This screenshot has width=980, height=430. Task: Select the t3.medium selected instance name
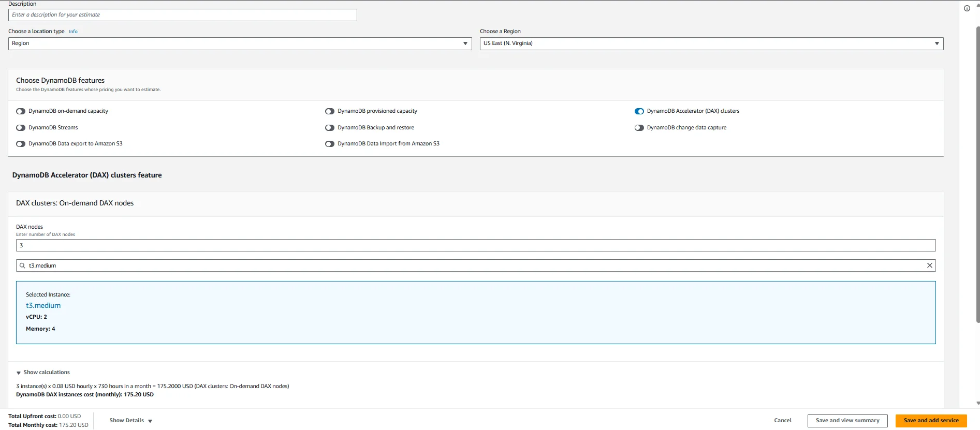(43, 306)
